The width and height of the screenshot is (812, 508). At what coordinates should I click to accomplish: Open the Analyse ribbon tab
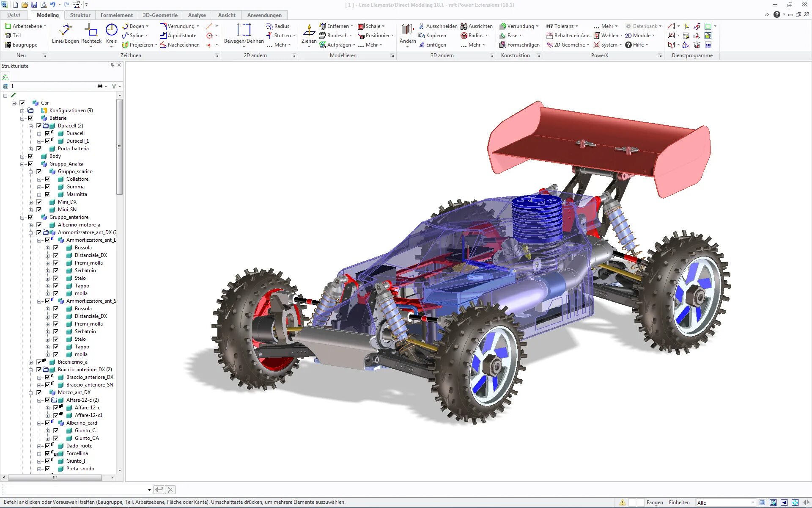pyautogui.click(x=197, y=15)
